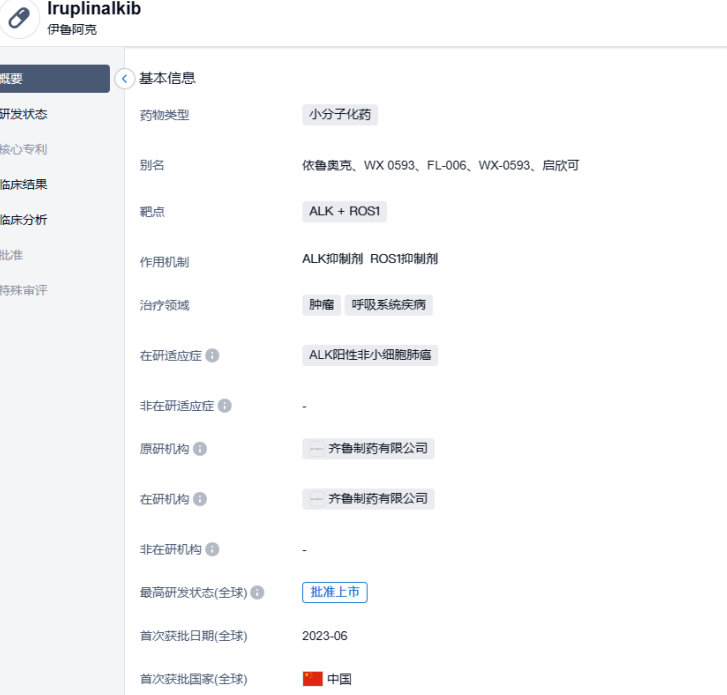Click info icon next to 非在研适应症
The height and width of the screenshot is (695, 727).
coord(225,406)
